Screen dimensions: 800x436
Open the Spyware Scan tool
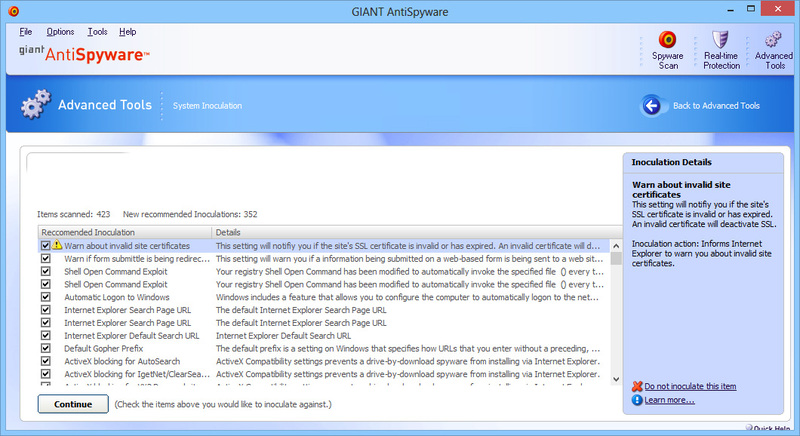667,50
